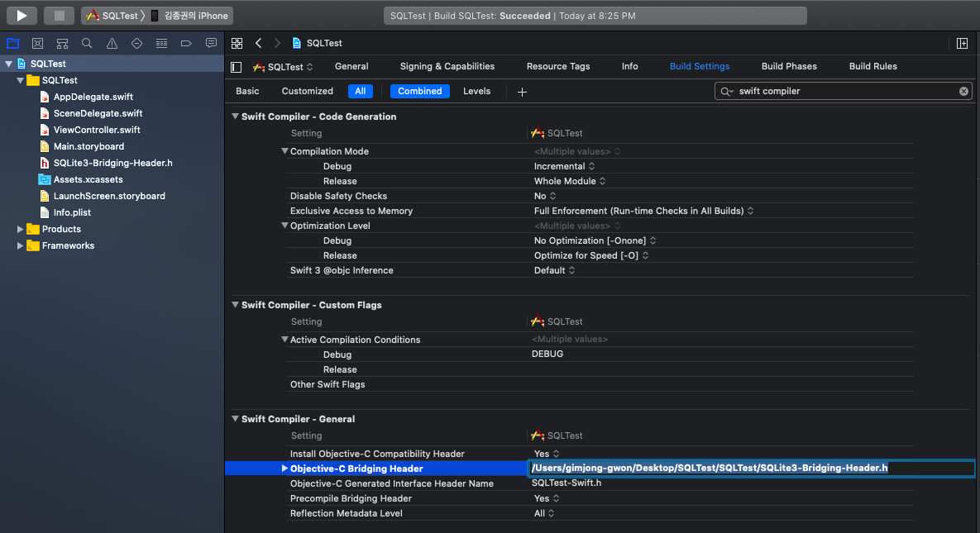The height and width of the screenshot is (533, 980).
Task: Open SQLite3-Bridging-Header.h file
Action: [x=113, y=163]
